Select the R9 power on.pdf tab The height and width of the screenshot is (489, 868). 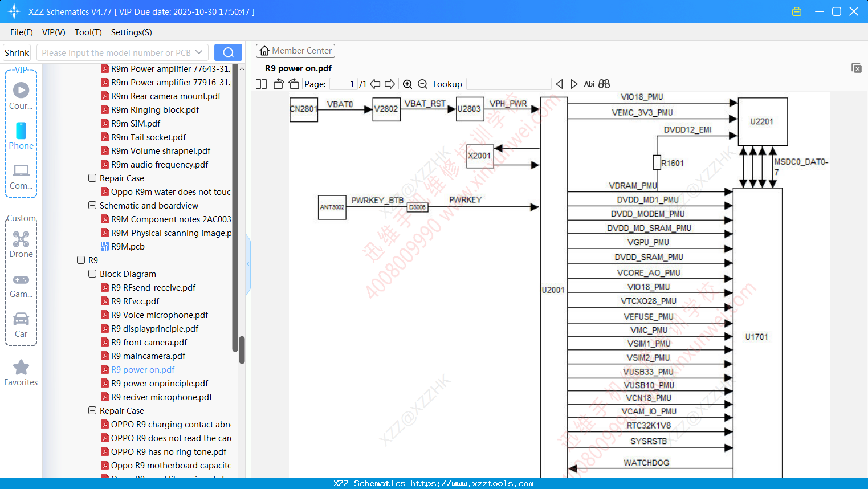point(298,68)
